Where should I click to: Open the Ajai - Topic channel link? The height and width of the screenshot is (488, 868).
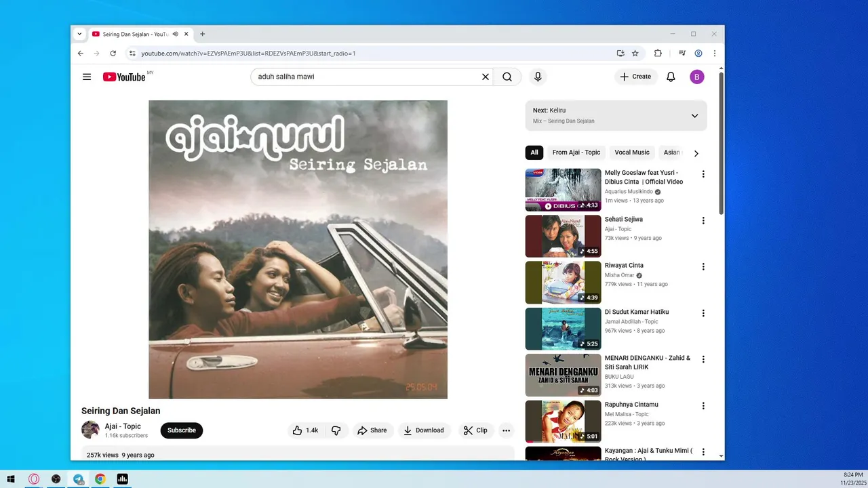(x=123, y=426)
